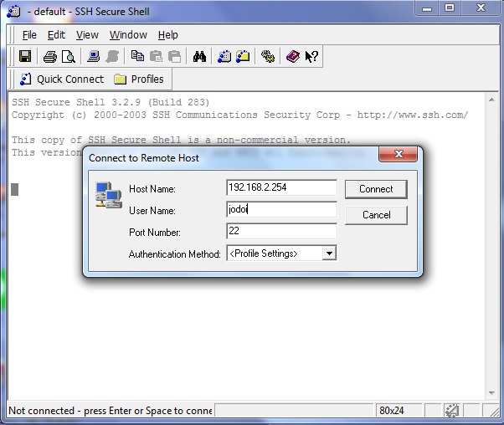Click the terminal scrollbar down arrow
This screenshot has width=504, height=425.
pos(491,393)
